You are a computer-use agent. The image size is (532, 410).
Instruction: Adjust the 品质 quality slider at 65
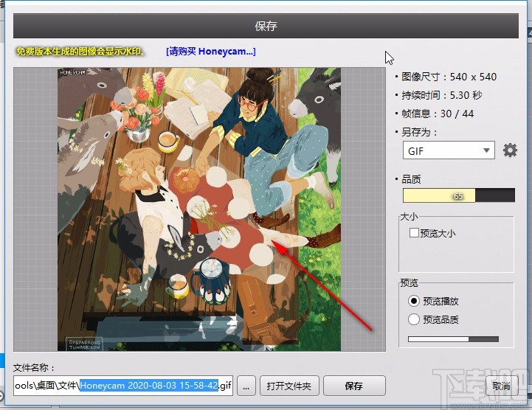tap(459, 195)
